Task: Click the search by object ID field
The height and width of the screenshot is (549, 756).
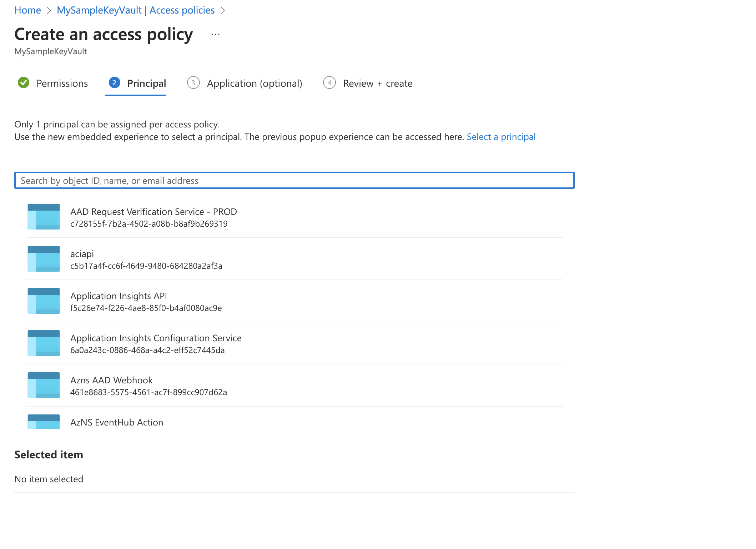Action: tap(293, 181)
